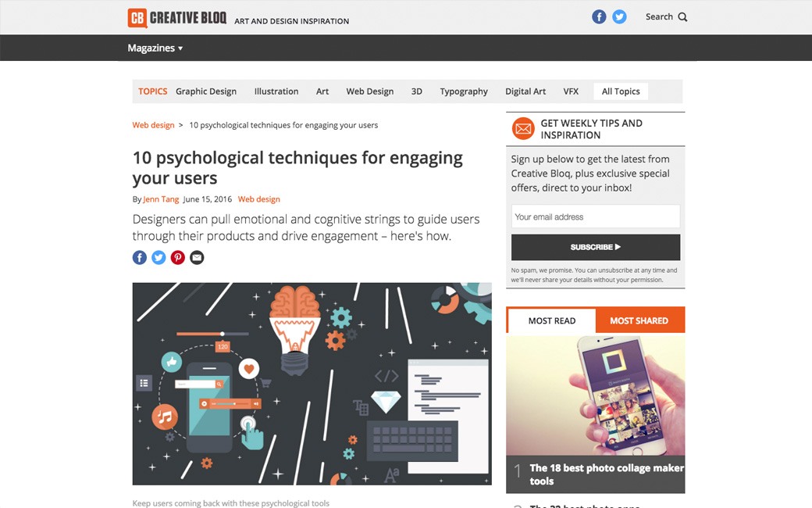Screen dimensions: 812x508
Task: Visit author Jenn Tang's page
Action: click(x=161, y=199)
